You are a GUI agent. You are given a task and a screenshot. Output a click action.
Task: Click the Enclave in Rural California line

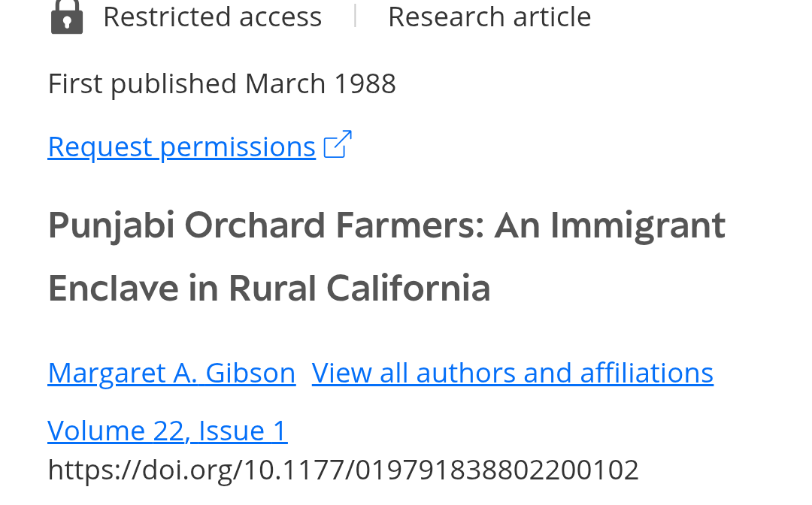268,289
